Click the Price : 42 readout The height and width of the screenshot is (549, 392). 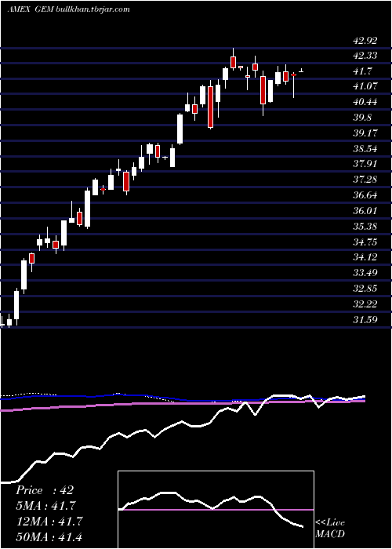pyautogui.click(x=45, y=490)
